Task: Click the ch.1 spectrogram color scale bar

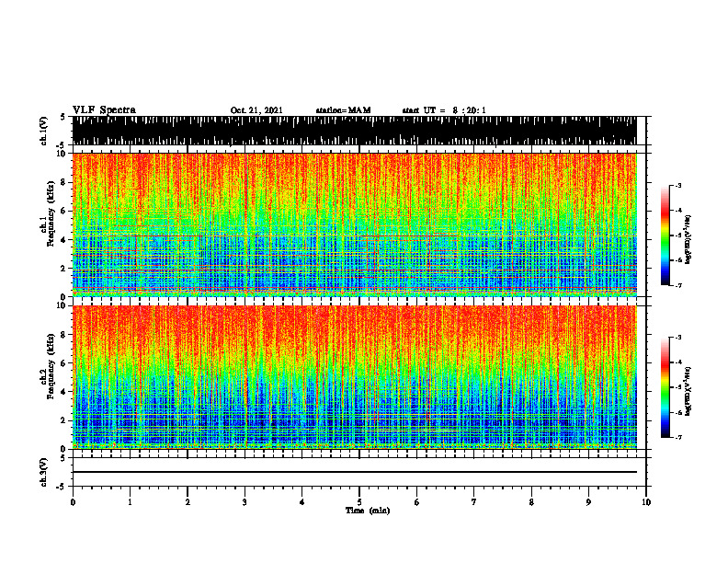Action: (x=665, y=236)
